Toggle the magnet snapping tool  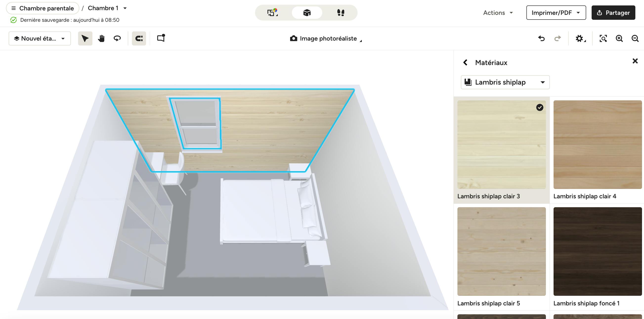coord(139,38)
